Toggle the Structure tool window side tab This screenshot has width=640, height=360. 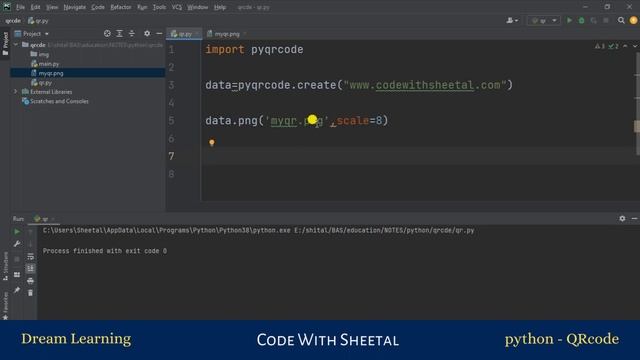5,266
